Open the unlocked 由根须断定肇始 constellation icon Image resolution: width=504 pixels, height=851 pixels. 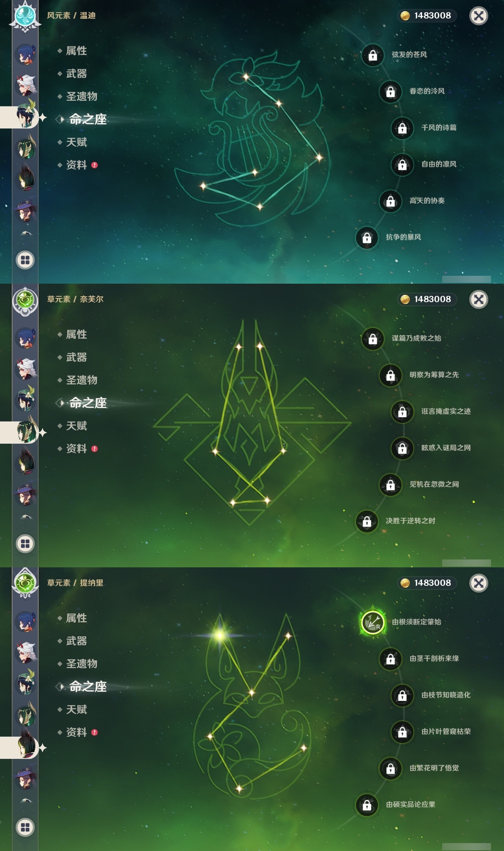[x=372, y=622]
